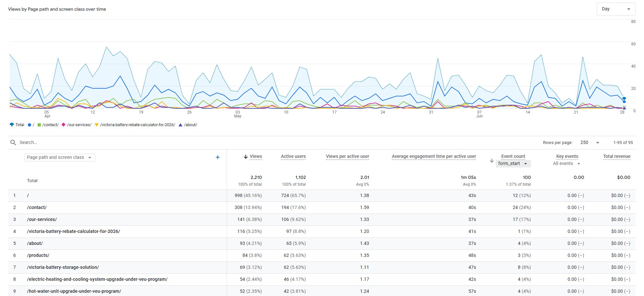Sort table by Views column
644x296 pixels.
pyautogui.click(x=256, y=156)
